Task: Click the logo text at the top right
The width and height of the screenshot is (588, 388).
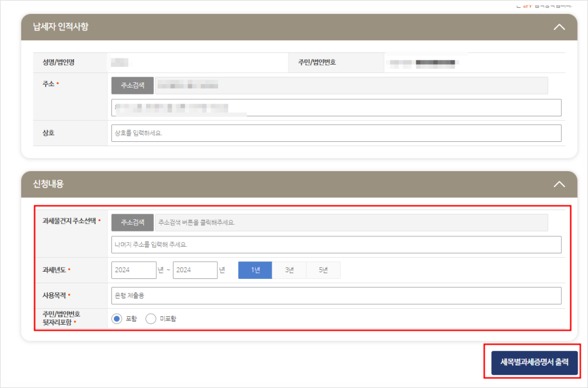Action: tap(544, 5)
